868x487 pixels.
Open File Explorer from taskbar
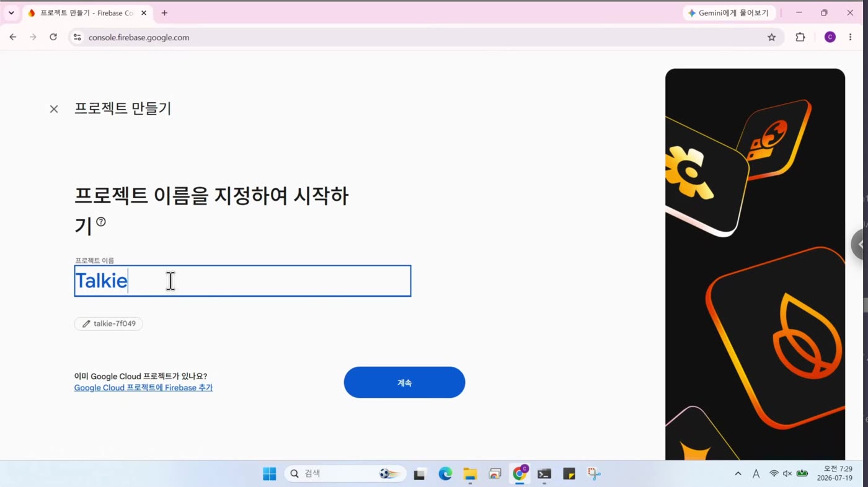point(470,474)
